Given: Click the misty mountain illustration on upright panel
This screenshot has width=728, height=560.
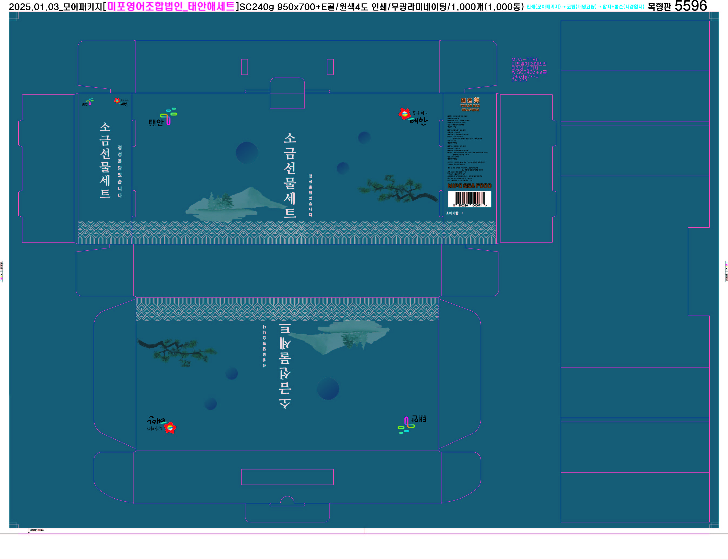Looking at the screenshot, I should click(233, 204).
